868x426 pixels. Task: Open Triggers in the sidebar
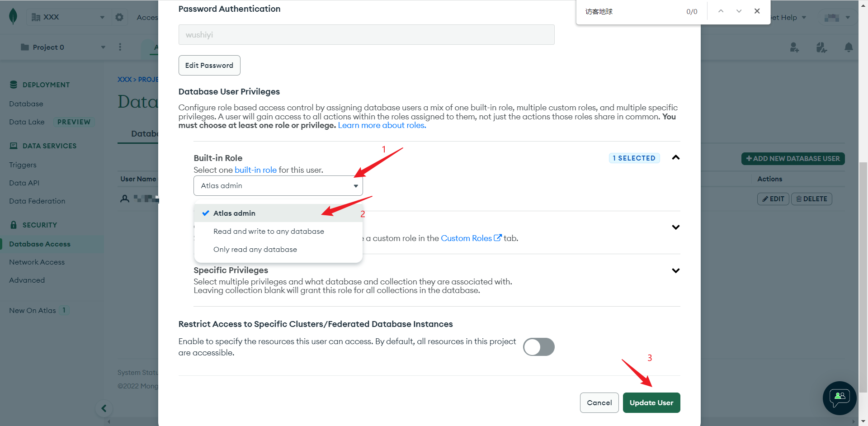click(23, 165)
